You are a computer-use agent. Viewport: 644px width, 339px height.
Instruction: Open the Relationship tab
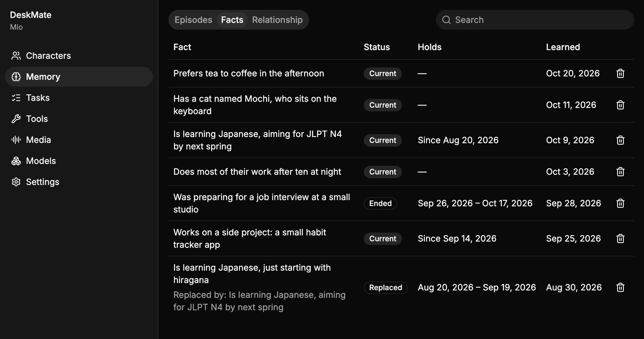[x=277, y=20]
